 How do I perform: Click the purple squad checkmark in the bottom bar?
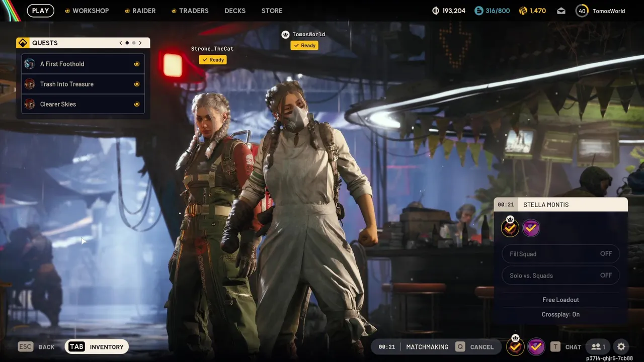pos(536,346)
